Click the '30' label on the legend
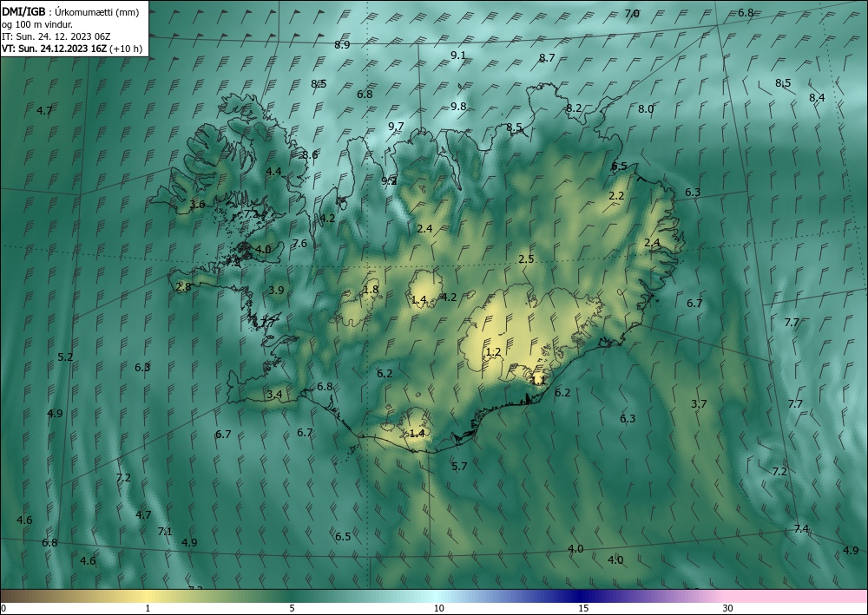The height and width of the screenshot is (615, 868). tap(728, 609)
